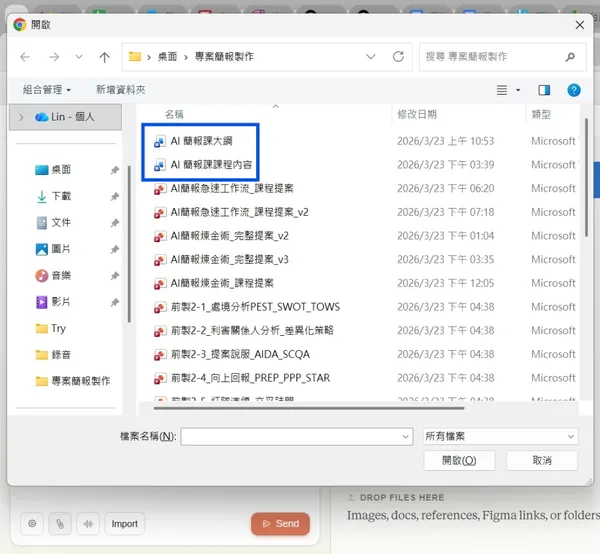Viewport: 600px width, 554px height.
Task: Open 下載 in the quick access sidebar
Action: [61, 196]
